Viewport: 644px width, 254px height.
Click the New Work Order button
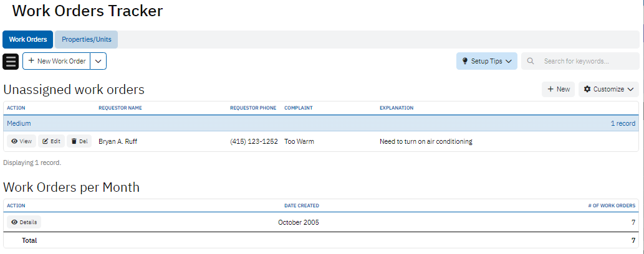[x=57, y=61]
